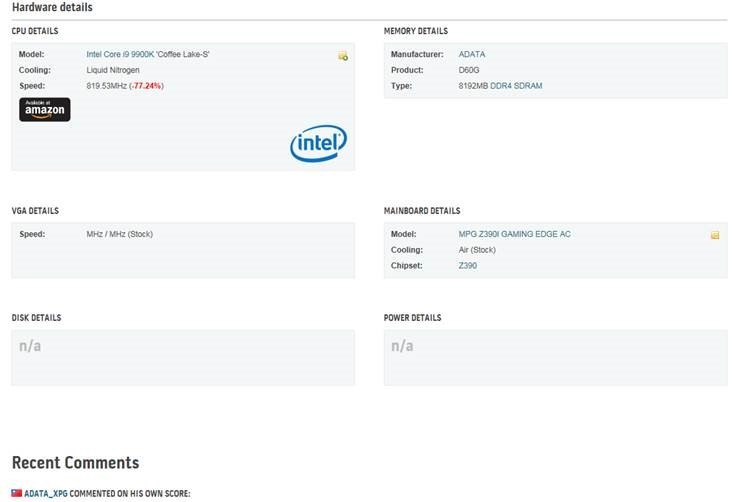733x502 pixels.
Task: Click the DISK DETAILS section heading
Action: pyautogui.click(x=36, y=318)
